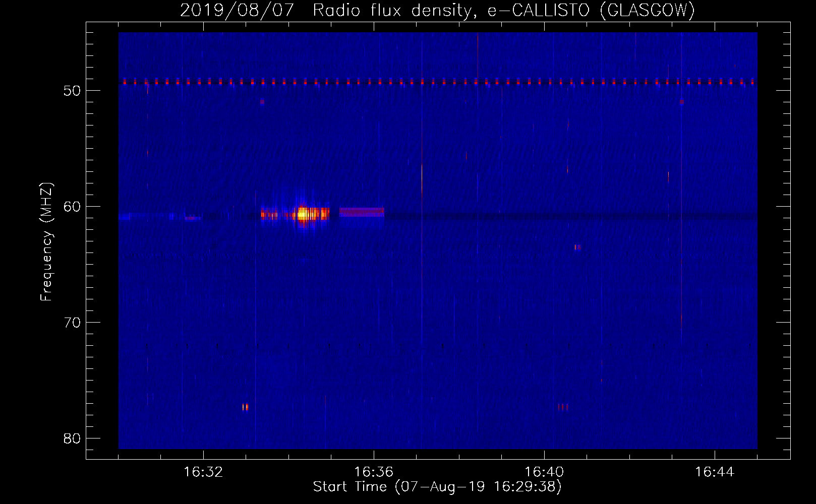The image size is (816, 504).
Task: Click the small orange spot near 77 MHz at 16:33
Action: point(245,407)
